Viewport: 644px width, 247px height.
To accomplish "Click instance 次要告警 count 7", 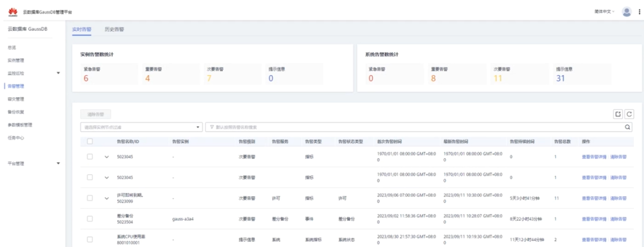I will (209, 78).
